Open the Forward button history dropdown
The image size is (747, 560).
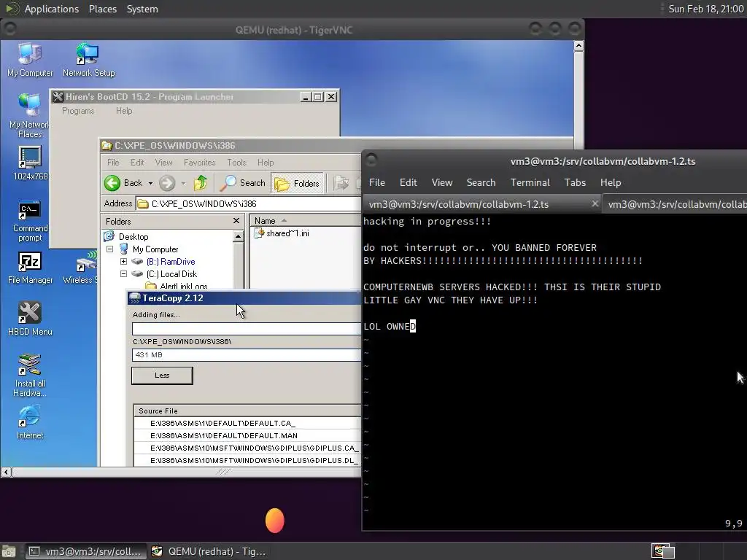coord(183,183)
